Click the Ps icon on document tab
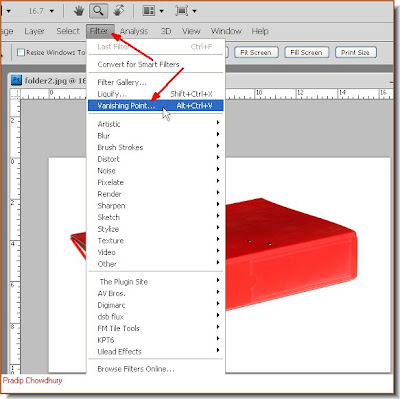This screenshot has width=400, height=399. tap(16, 80)
